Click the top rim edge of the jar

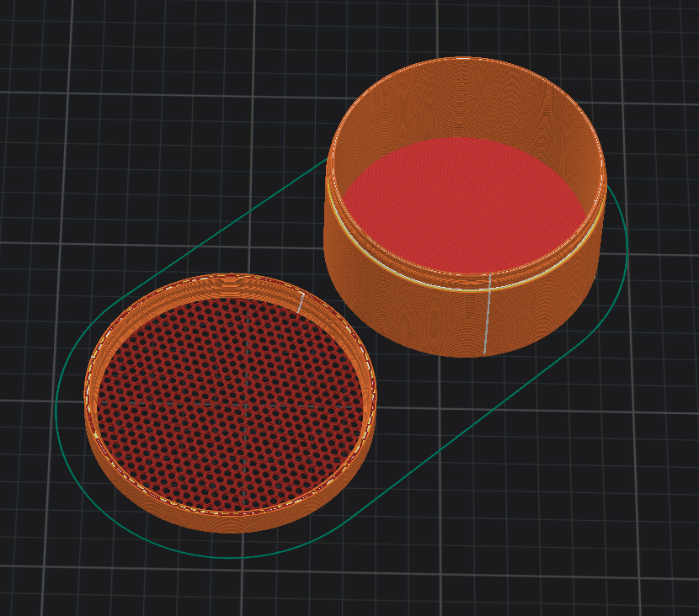tap(464, 58)
